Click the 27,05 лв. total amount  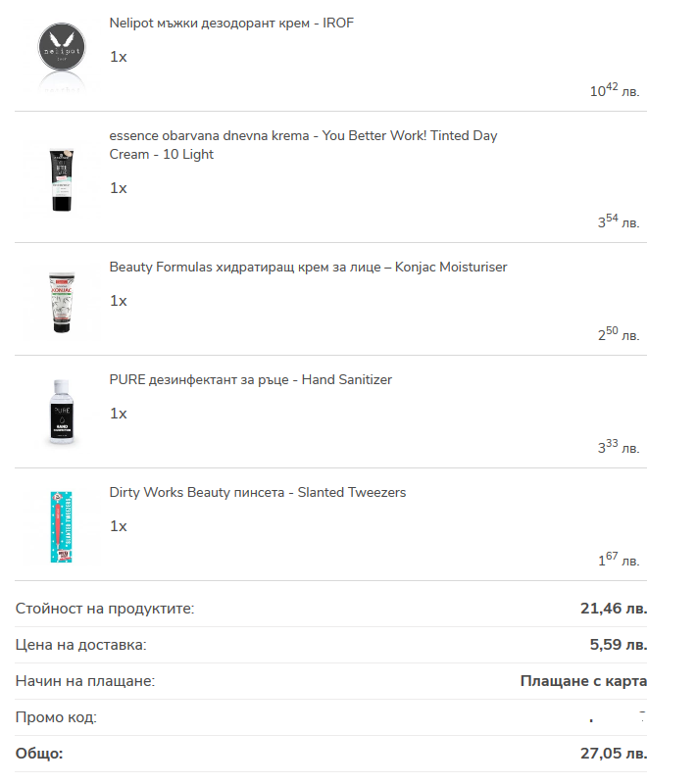pos(614,754)
